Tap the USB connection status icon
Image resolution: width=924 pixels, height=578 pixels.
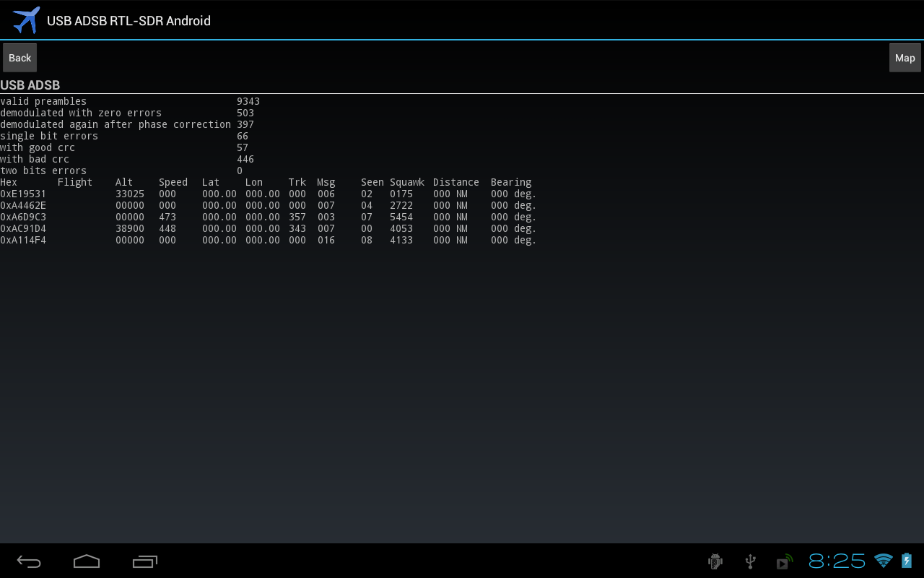(750, 561)
